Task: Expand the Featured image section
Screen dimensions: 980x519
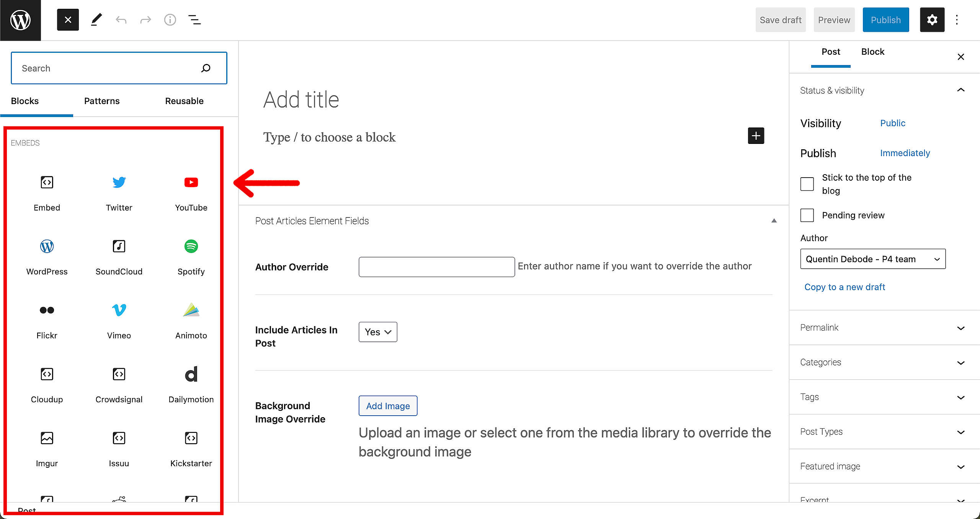Action: [x=884, y=467]
